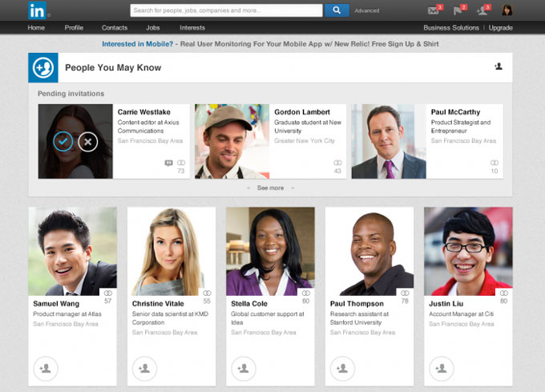This screenshot has width=545, height=392.
Task: Open the add connections icon in header
Action: pos(482,10)
